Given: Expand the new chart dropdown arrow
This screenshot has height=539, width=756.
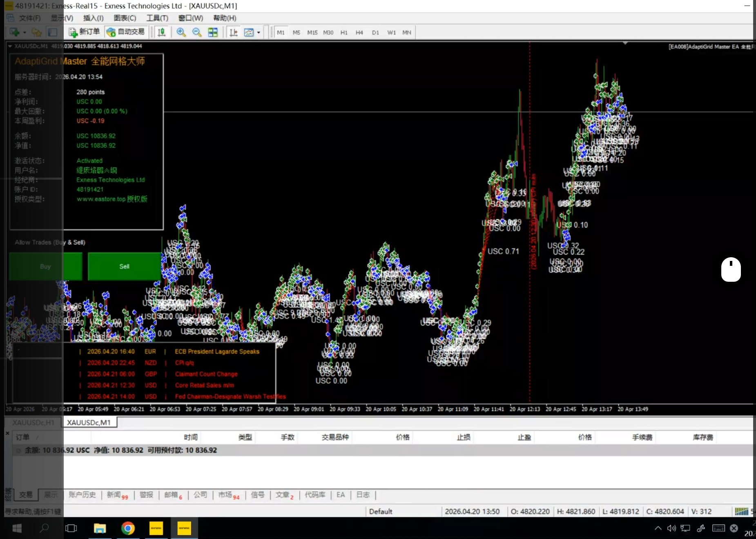Looking at the screenshot, I should [25, 32].
